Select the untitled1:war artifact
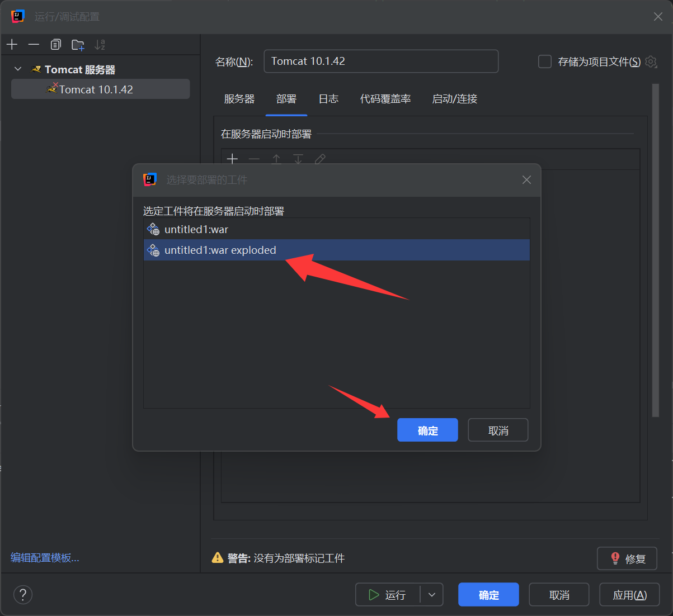 pos(196,229)
